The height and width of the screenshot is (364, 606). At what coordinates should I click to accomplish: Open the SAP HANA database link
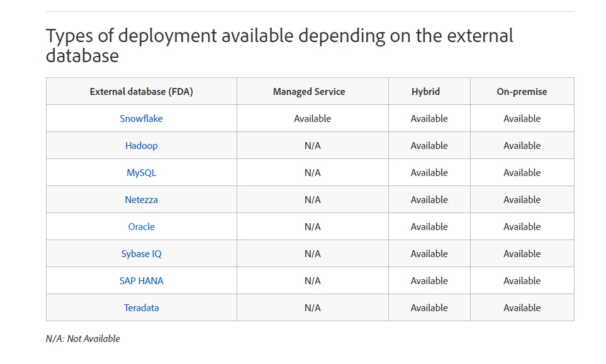[x=141, y=280]
